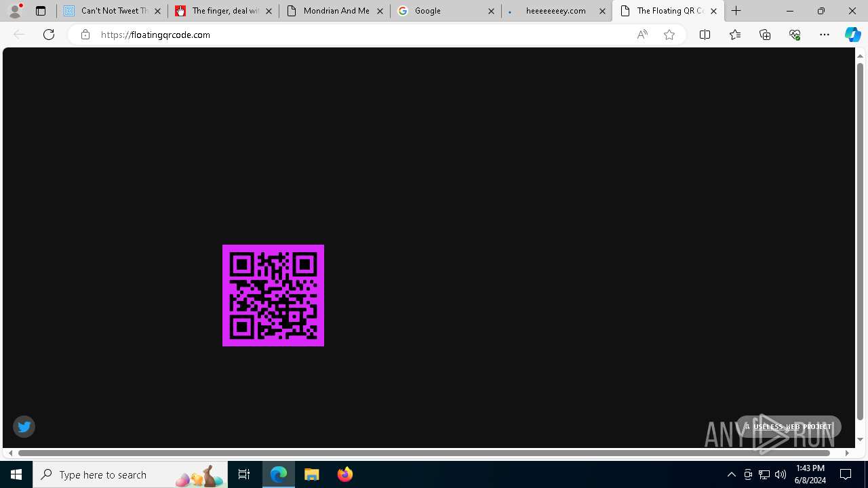This screenshot has height=488, width=868.
Task: Close The finger, deal with it tab
Action: [x=269, y=11]
